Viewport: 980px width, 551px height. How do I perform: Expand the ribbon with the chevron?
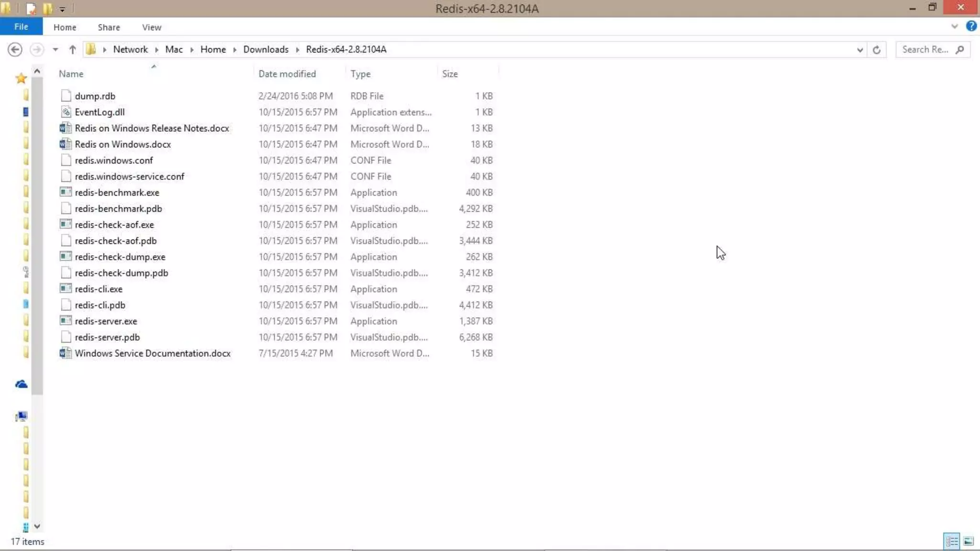pos(955,27)
